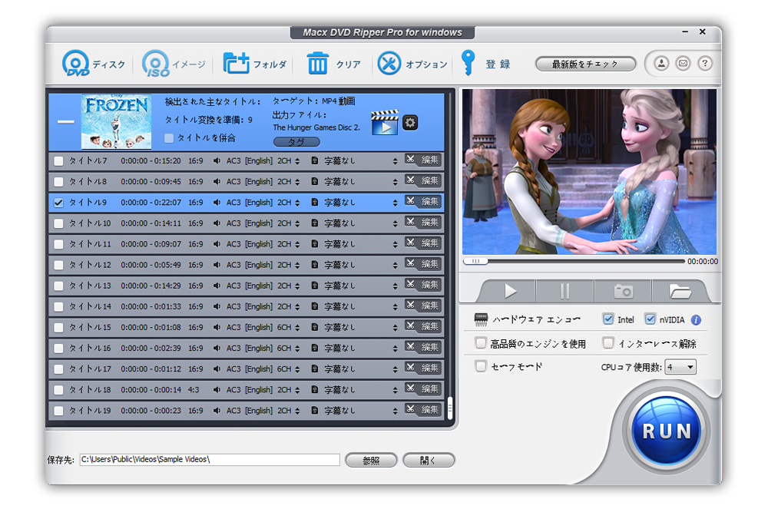The height and width of the screenshot is (532, 768).
Task: Open audio track selector for タイトル7
Action: [296, 161]
